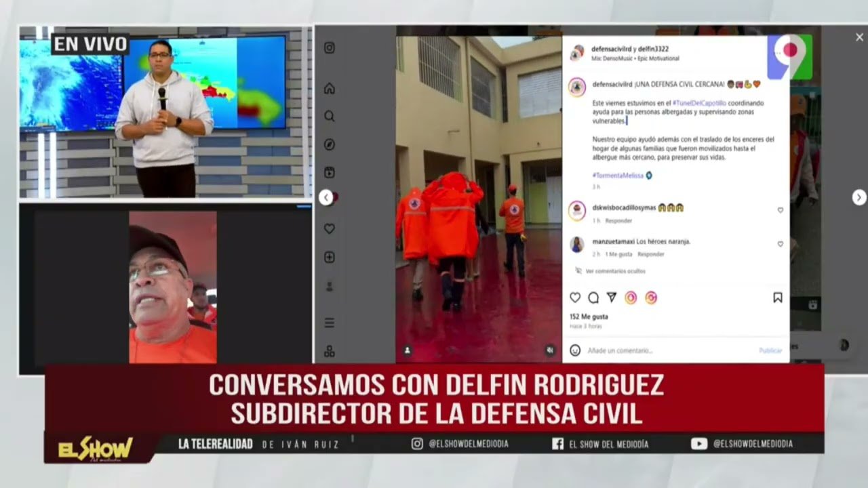Open the Reels icon in sidebar

pos(330,172)
